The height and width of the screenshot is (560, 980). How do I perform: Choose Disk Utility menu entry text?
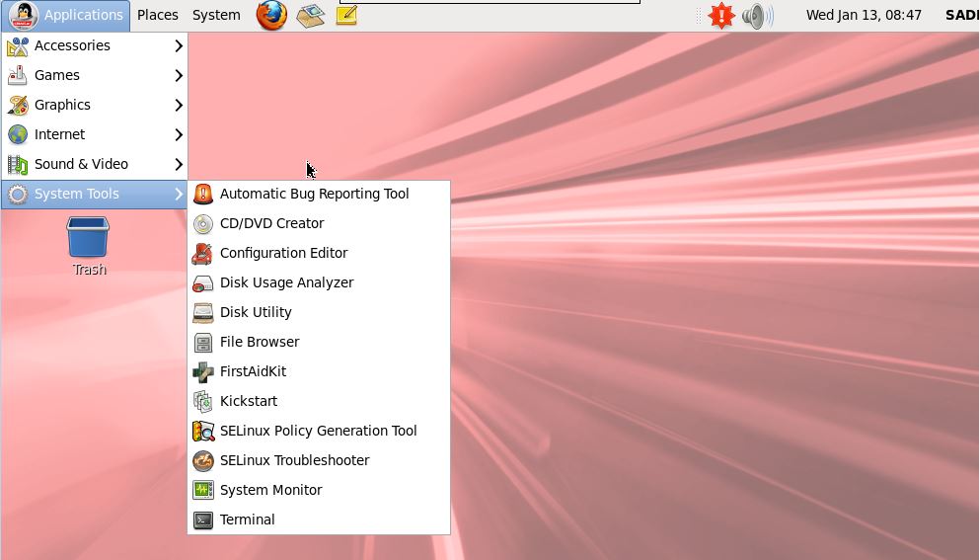pyautogui.click(x=256, y=312)
